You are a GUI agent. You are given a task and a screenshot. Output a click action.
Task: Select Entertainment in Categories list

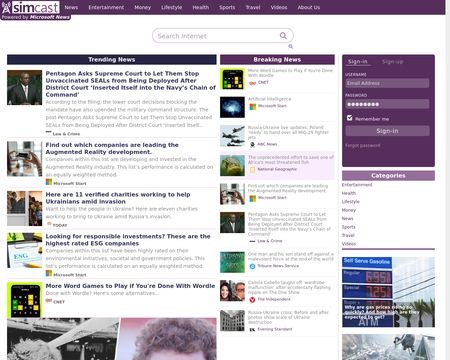click(x=357, y=185)
